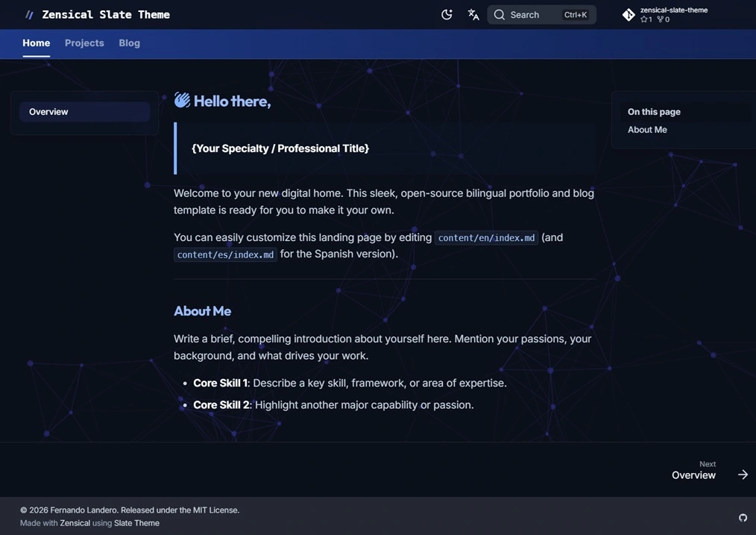Viewport: 756px width, 535px height.
Task: Click the content/es/index.md code snippet
Action: click(x=225, y=254)
